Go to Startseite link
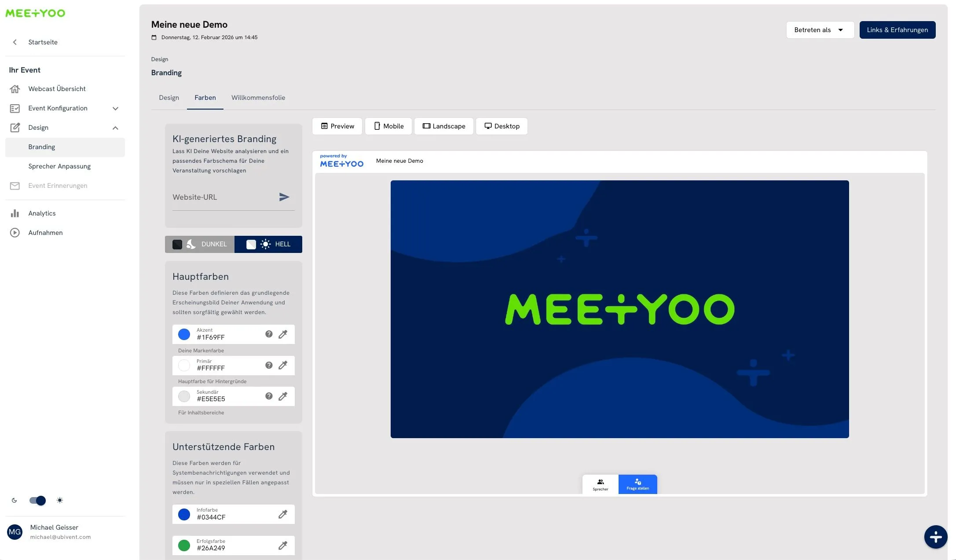Viewport: 956px width, 560px height. pyautogui.click(x=43, y=42)
